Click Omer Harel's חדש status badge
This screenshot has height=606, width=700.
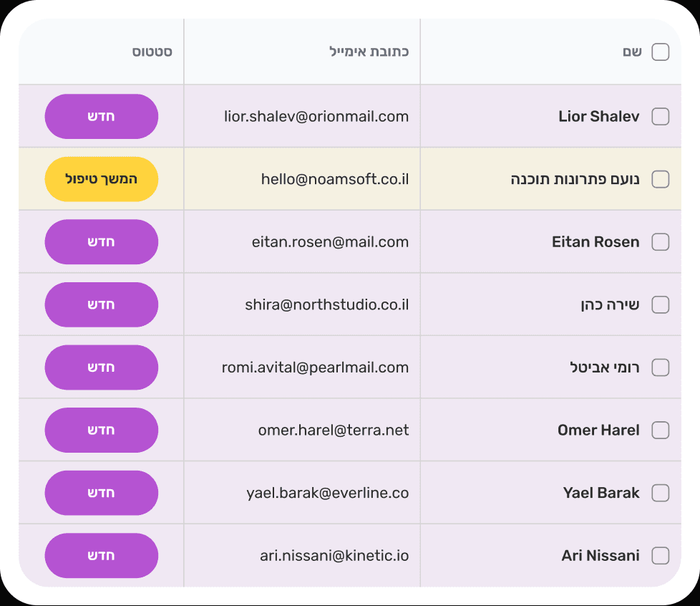[x=102, y=430]
